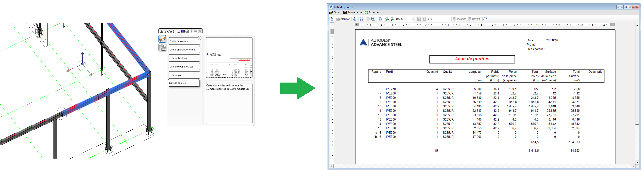
Task: Click the blue page orientation icon
Action: tap(485, 19)
